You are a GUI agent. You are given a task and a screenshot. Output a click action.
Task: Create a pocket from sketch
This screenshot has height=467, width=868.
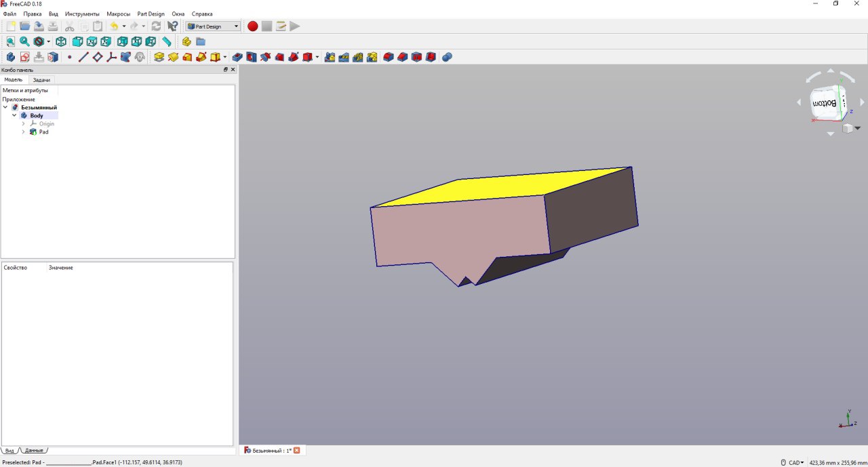pyautogui.click(x=237, y=57)
